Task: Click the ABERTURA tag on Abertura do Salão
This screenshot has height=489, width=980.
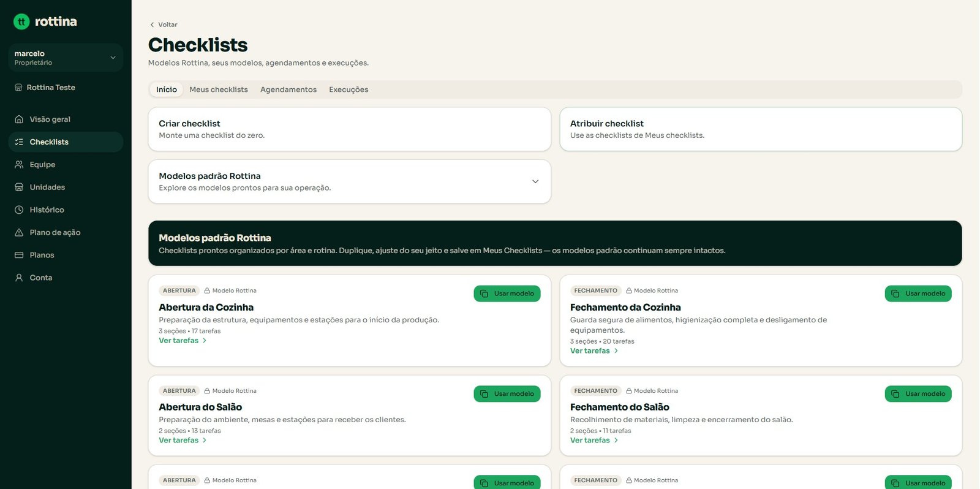Action: (x=179, y=391)
